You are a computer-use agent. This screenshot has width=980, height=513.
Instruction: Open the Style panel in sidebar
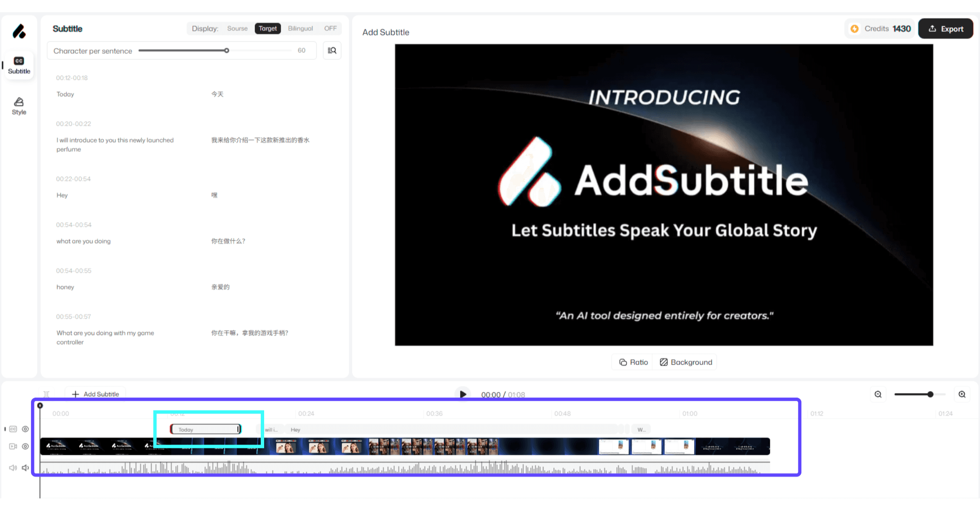click(19, 106)
